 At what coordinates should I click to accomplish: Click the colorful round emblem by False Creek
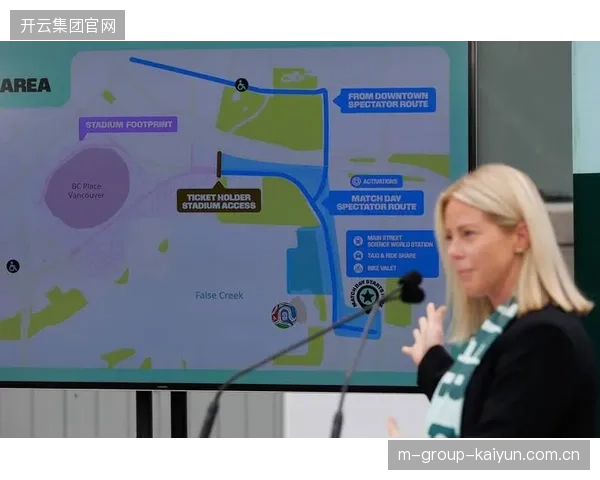click(284, 315)
